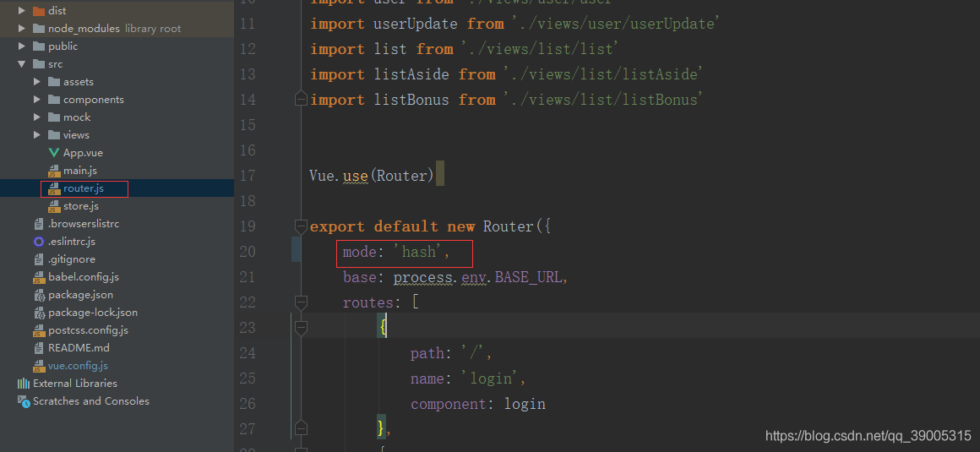Click the JS icon beside main.js
The height and width of the screenshot is (452, 980).
54,171
